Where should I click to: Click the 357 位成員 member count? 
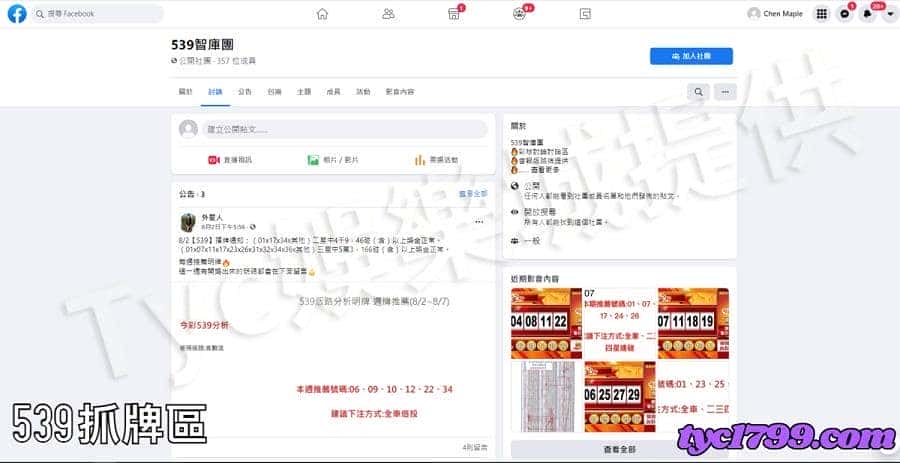[x=236, y=61]
